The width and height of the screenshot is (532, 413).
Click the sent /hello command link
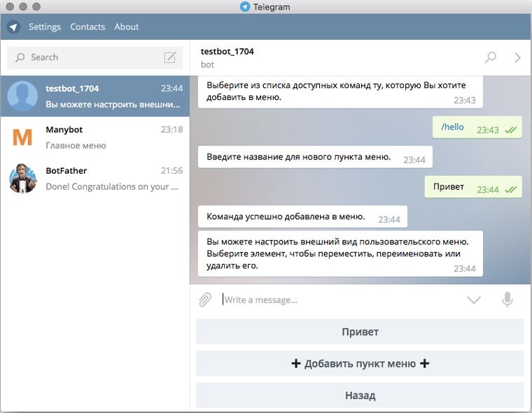tap(452, 127)
